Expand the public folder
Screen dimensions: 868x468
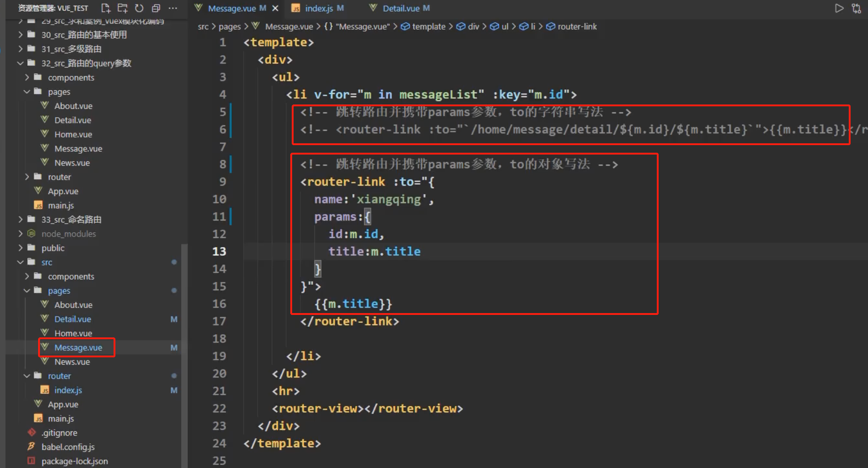[x=53, y=248]
